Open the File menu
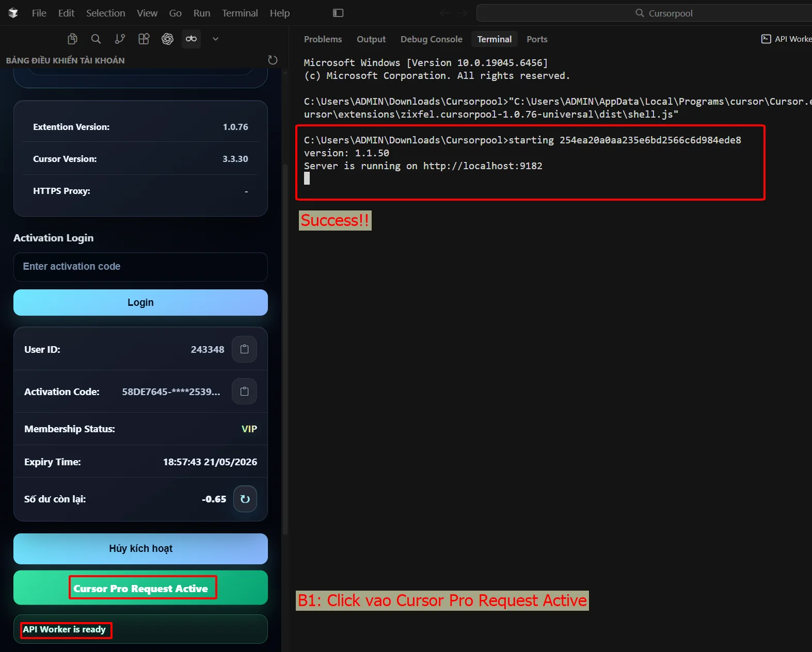 pyautogui.click(x=39, y=13)
